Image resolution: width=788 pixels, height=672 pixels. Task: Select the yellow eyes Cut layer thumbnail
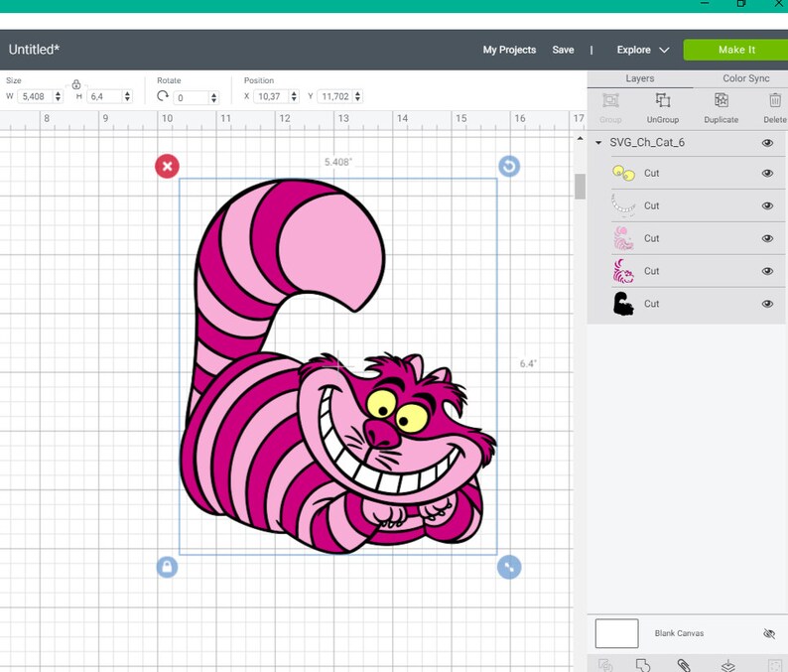tap(623, 173)
